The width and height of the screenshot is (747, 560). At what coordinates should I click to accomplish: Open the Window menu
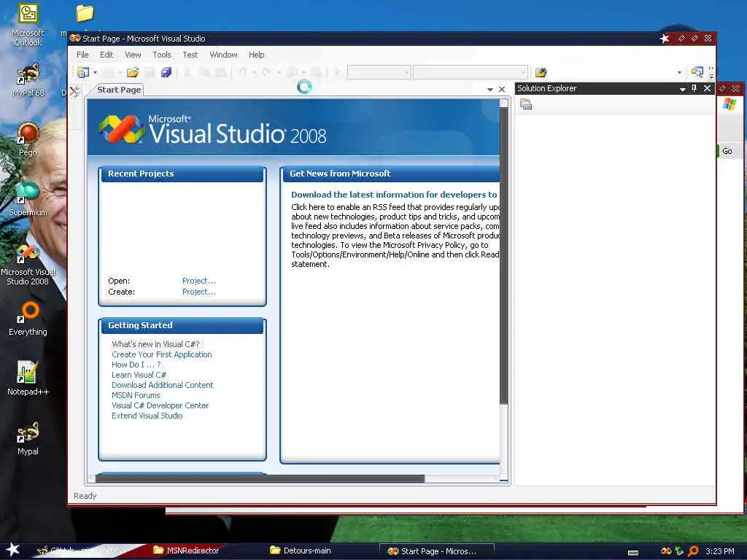(x=223, y=55)
